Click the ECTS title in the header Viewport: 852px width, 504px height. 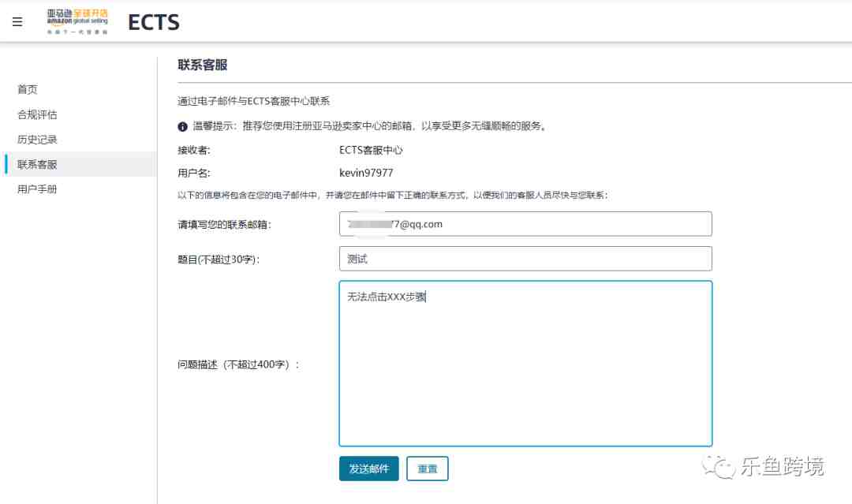pyautogui.click(x=154, y=22)
